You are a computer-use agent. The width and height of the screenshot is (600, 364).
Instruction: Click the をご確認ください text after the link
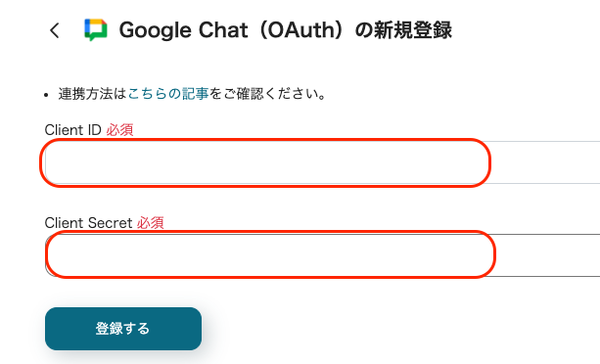pos(267,94)
